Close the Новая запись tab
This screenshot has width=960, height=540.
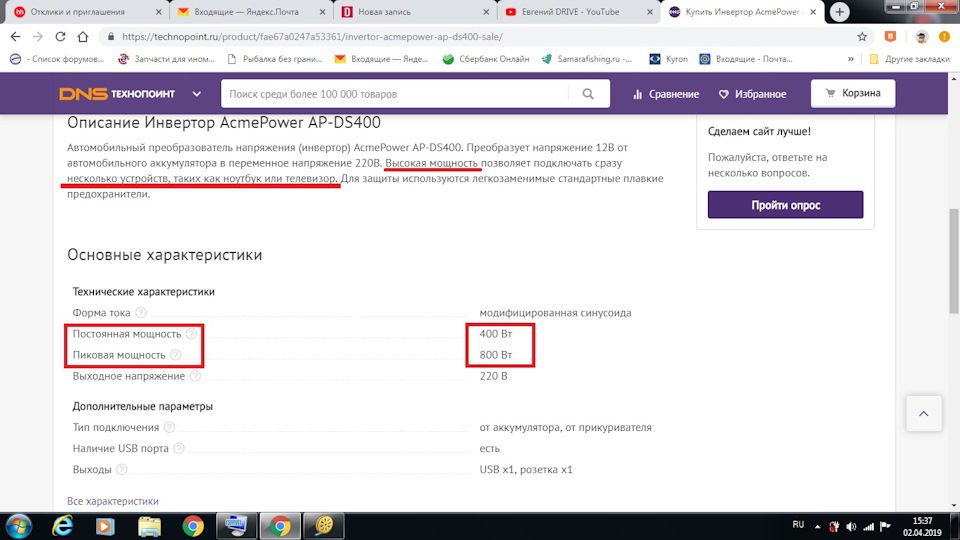[x=486, y=12]
